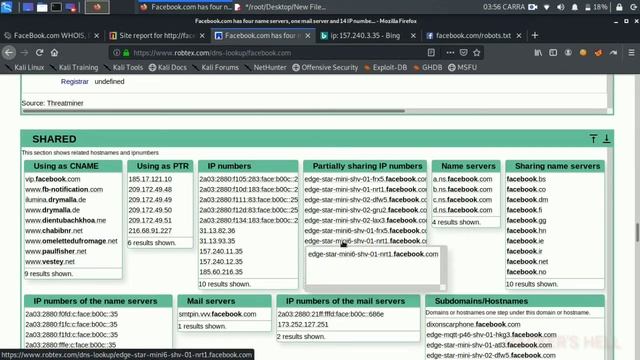The image size is (640, 360).
Task: Open NetHunter bookmark
Action: pos(266,67)
